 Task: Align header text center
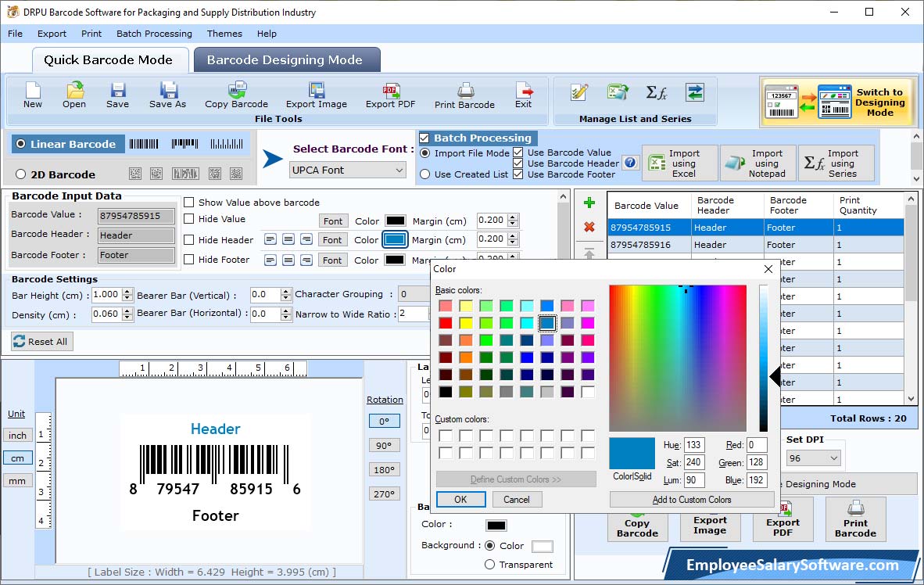click(x=288, y=239)
